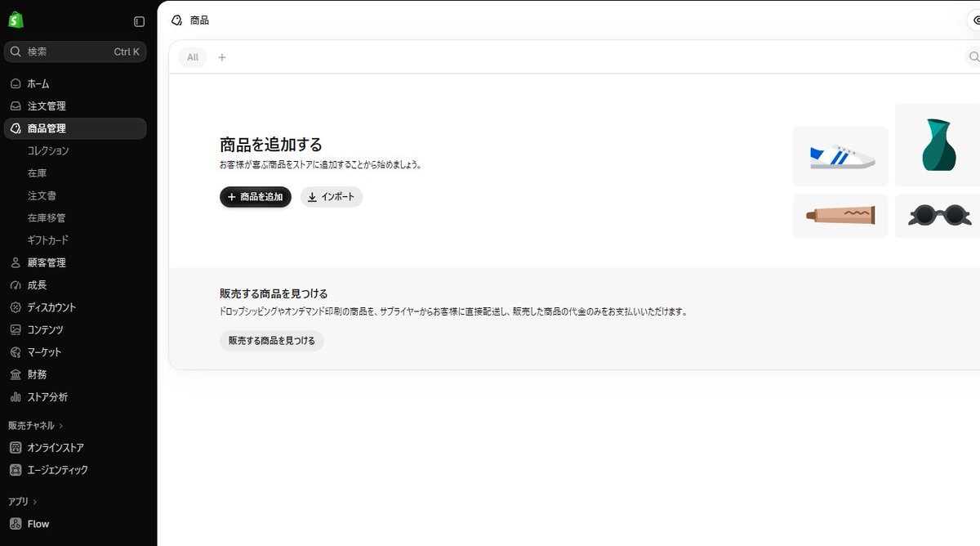The image size is (980, 546).
Task: Click the エージェンティック channel icon
Action: (16, 470)
